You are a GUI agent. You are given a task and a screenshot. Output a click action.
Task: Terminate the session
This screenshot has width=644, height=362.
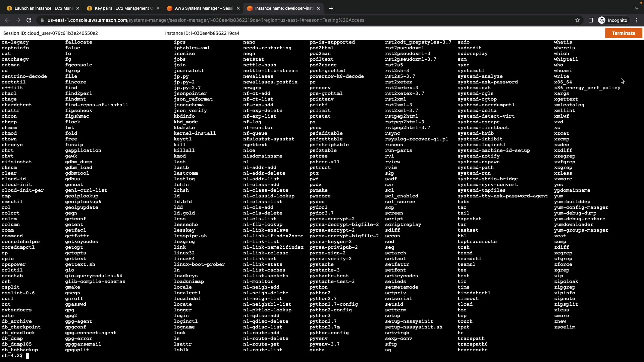(x=623, y=33)
